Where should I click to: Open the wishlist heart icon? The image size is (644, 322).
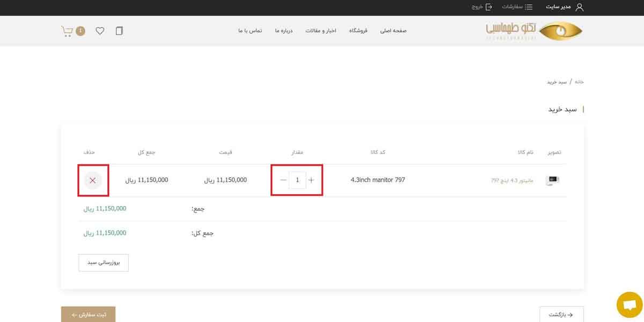point(100,31)
